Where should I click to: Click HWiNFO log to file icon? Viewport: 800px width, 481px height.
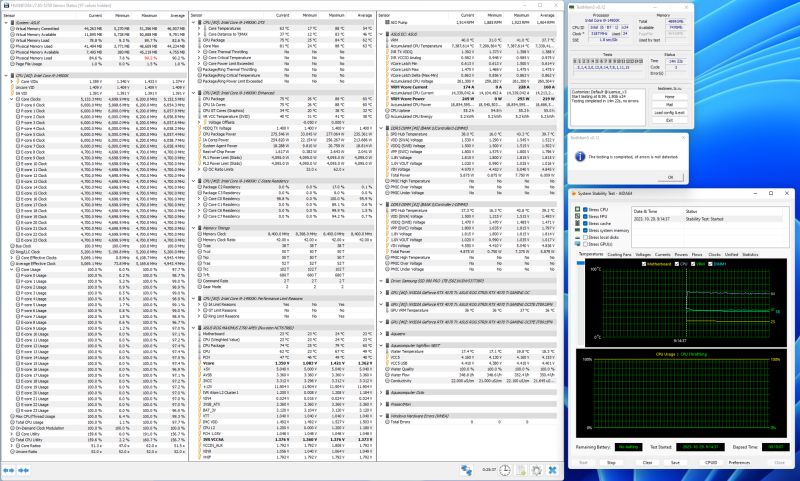[x=521, y=470]
